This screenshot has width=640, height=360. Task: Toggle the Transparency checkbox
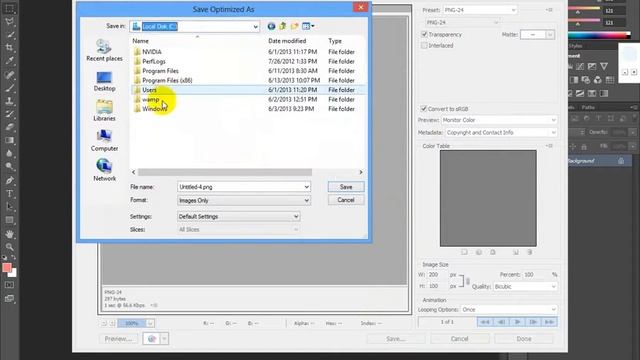pyautogui.click(x=424, y=35)
